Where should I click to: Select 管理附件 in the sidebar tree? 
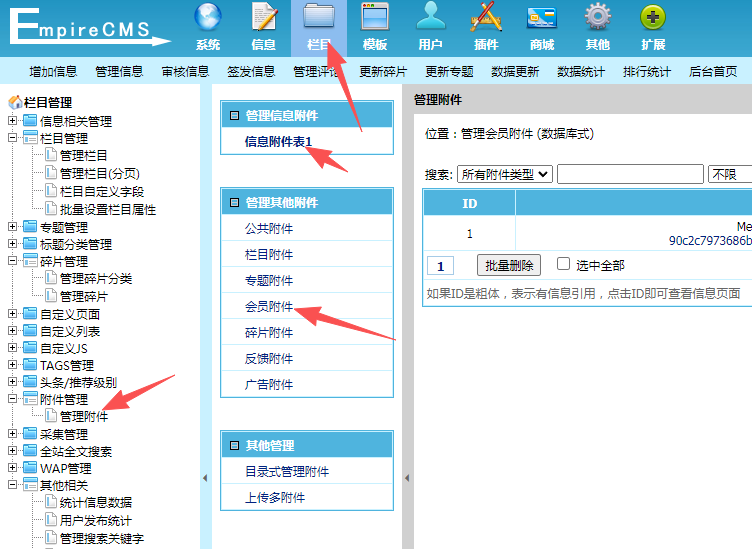pyautogui.click(x=84, y=416)
